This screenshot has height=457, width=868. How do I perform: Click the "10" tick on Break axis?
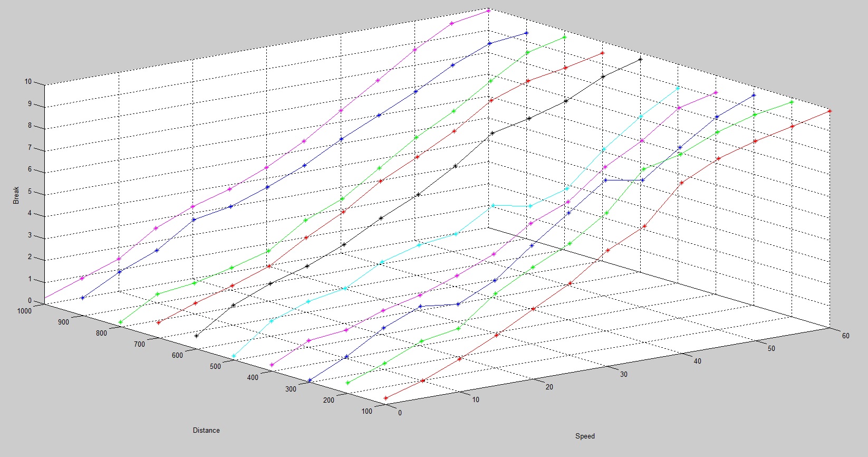pyautogui.click(x=28, y=82)
